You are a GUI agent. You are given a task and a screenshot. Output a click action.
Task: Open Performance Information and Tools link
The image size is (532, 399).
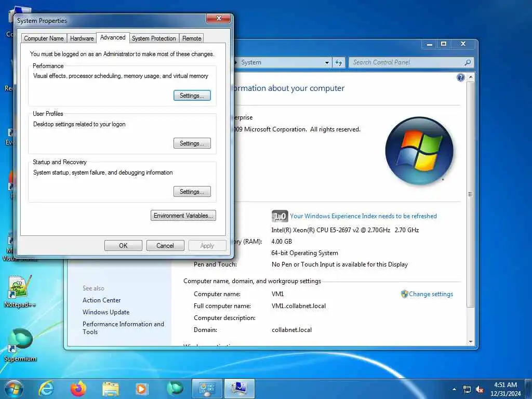tap(123, 328)
